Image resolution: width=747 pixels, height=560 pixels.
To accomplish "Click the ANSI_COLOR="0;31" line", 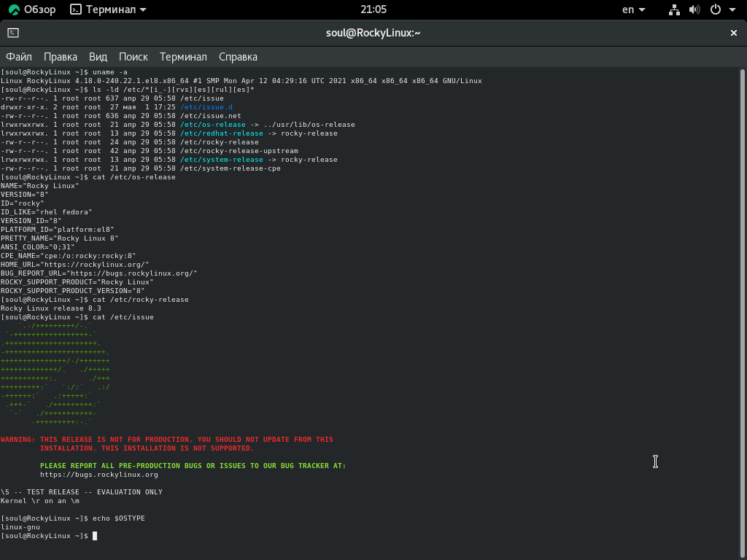I will pyautogui.click(x=38, y=247).
